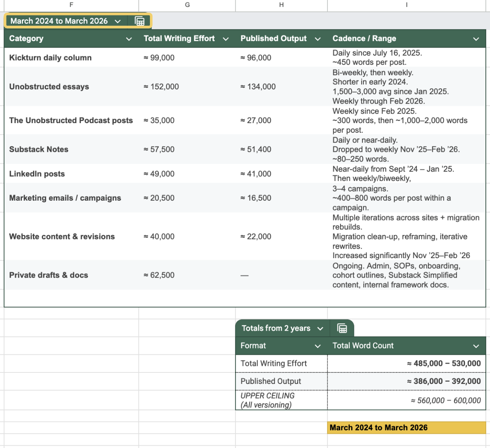The height and width of the screenshot is (448, 490).
Task: Open the Total Writing Effort column dropdown
Action: point(226,39)
